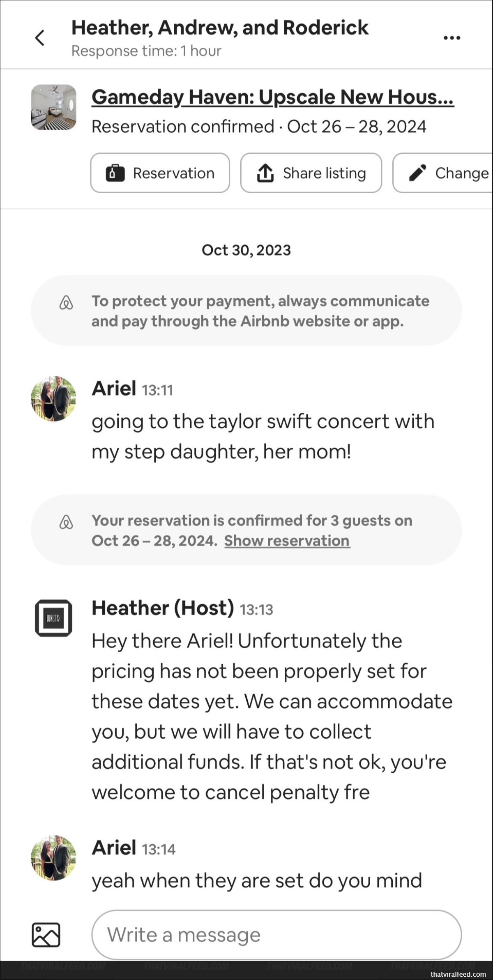Tap the pencil edit icon

pos(417,173)
